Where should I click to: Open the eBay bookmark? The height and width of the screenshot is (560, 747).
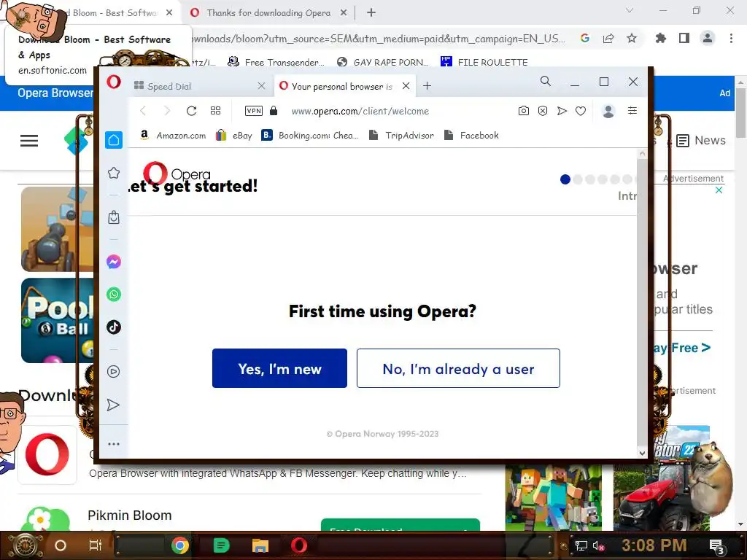coord(234,135)
